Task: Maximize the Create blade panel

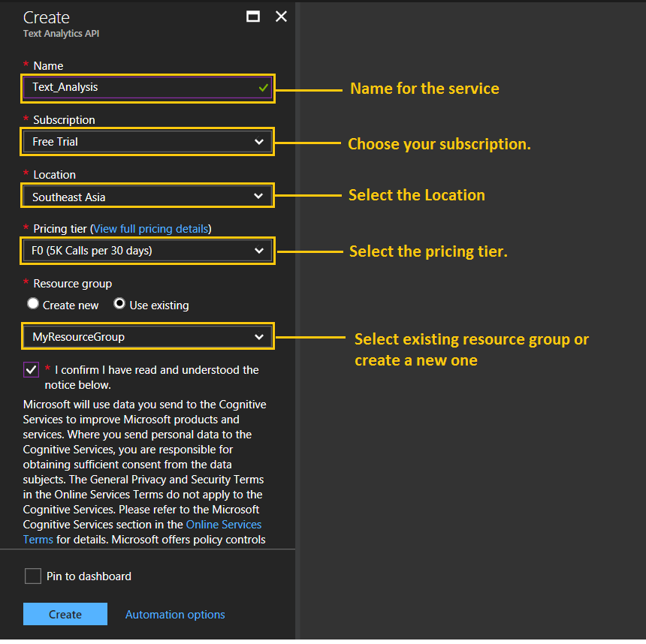Action: click(x=253, y=17)
